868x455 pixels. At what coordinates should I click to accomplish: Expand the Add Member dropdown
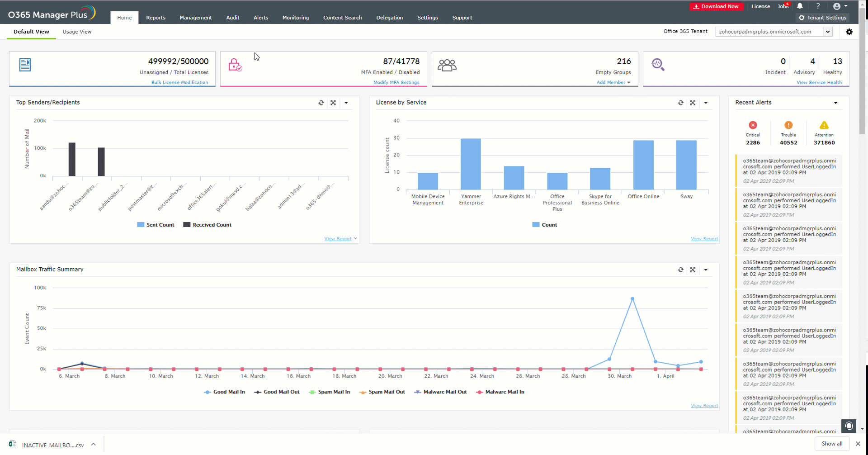[x=613, y=82]
